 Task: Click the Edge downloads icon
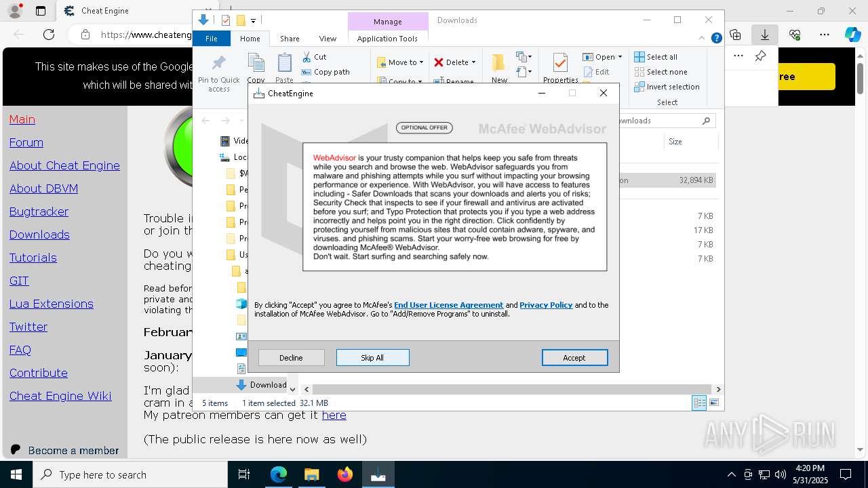click(765, 35)
